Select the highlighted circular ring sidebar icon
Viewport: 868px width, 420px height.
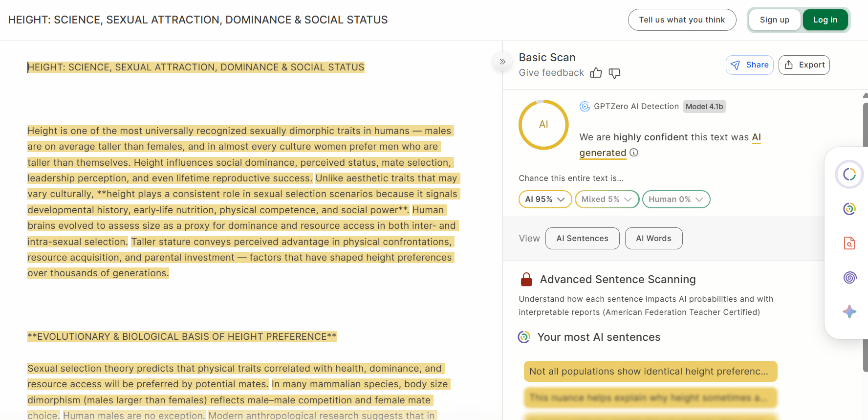pos(849,175)
